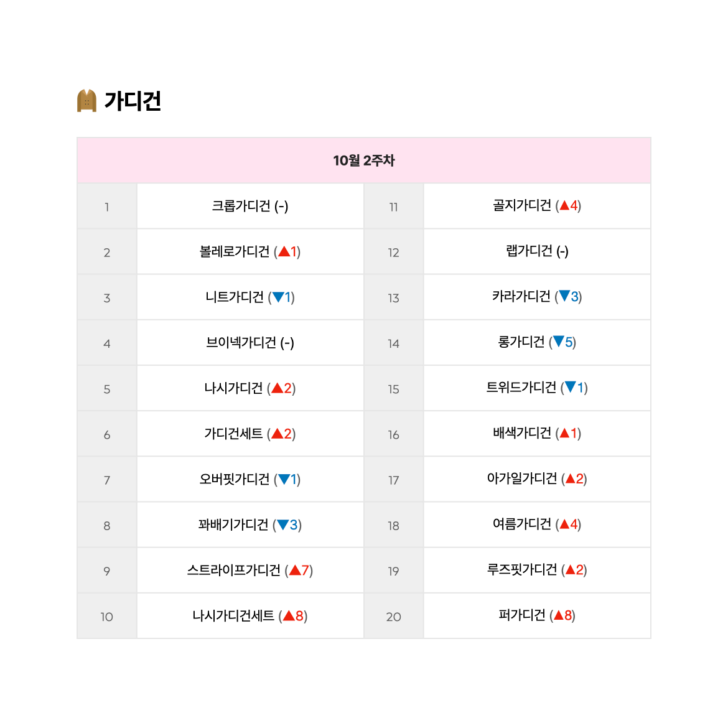728x728 pixels.
Task: Click the 트위드가디건 keyword text
Action: pos(521,387)
